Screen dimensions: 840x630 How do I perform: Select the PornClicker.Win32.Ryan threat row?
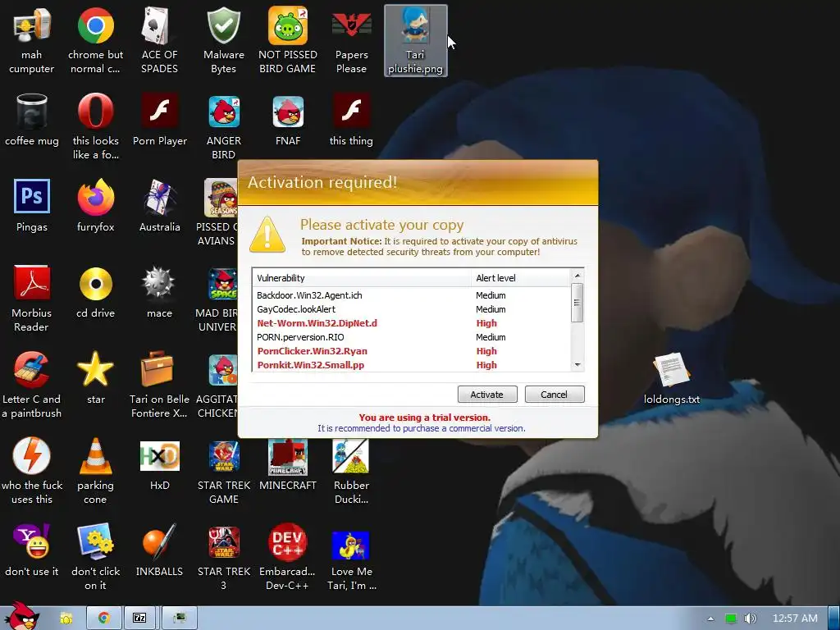click(x=412, y=351)
